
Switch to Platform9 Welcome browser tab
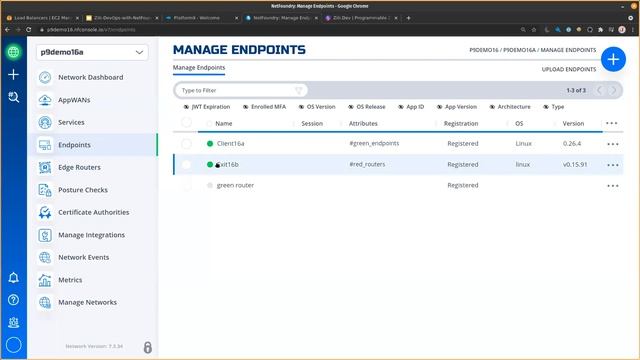[201, 18]
